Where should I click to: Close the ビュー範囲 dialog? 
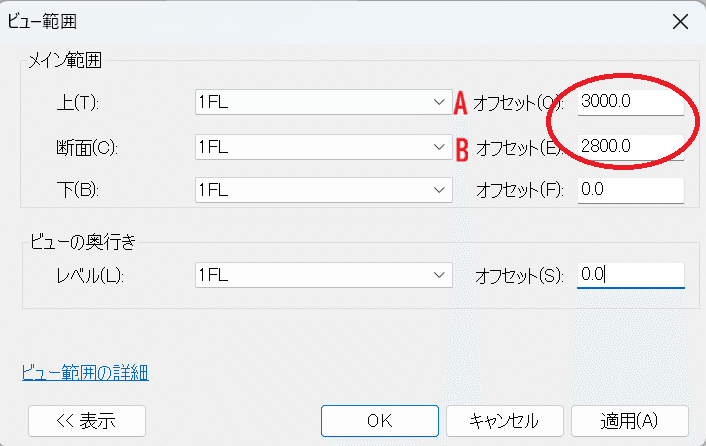tap(680, 20)
